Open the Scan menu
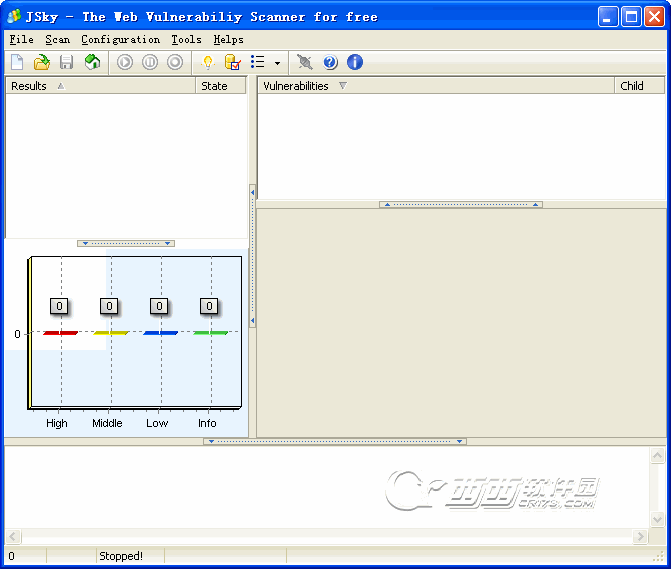The width and height of the screenshot is (671, 569). coord(57,39)
